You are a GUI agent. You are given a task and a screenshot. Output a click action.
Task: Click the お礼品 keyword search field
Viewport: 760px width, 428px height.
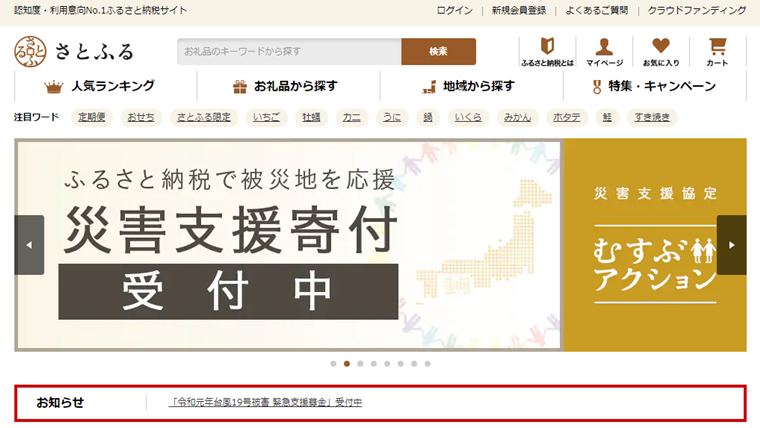(x=289, y=51)
